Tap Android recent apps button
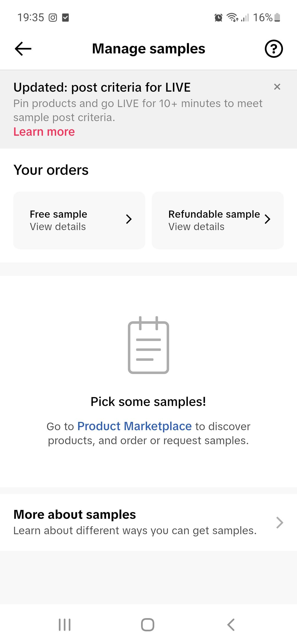The image size is (297, 644). (65, 625)
